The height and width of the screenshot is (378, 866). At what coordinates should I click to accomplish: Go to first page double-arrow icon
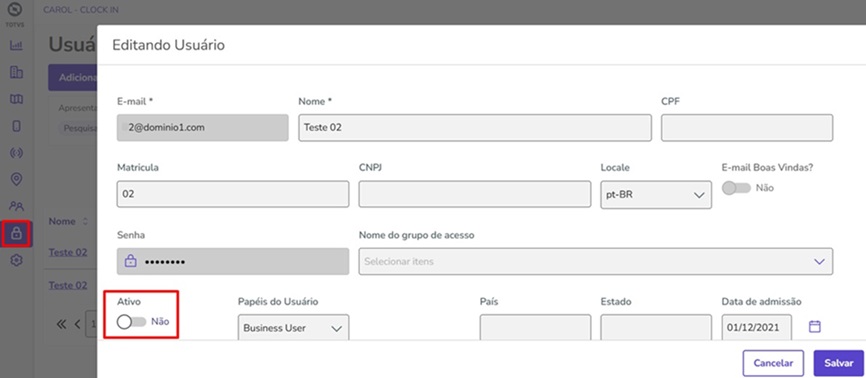(62, 324)
